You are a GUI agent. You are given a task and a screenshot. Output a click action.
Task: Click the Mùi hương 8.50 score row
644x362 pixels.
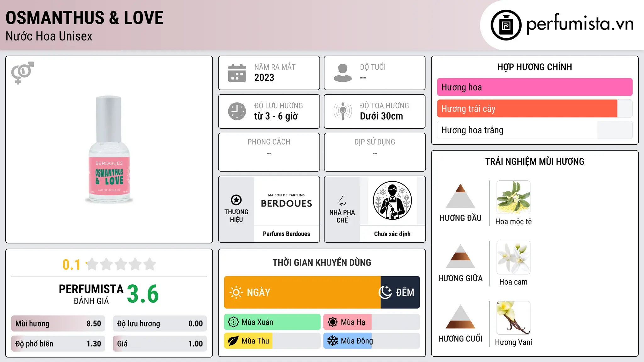click(x=58, y=324)
